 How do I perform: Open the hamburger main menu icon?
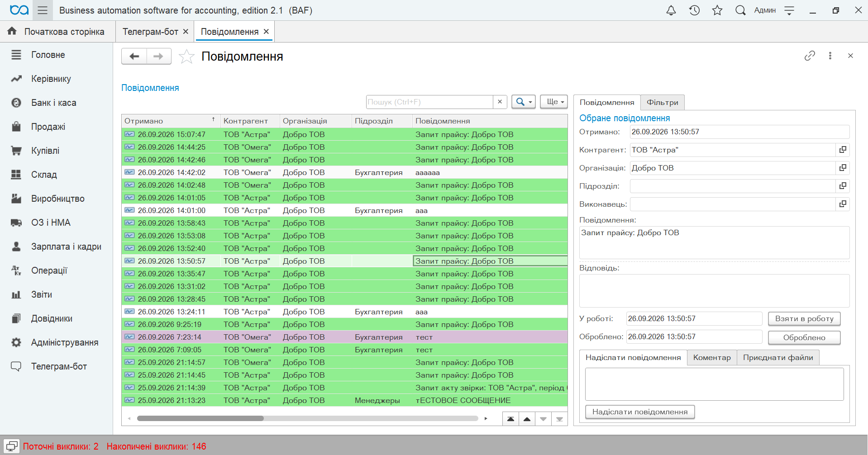click(x=43, y=10)
